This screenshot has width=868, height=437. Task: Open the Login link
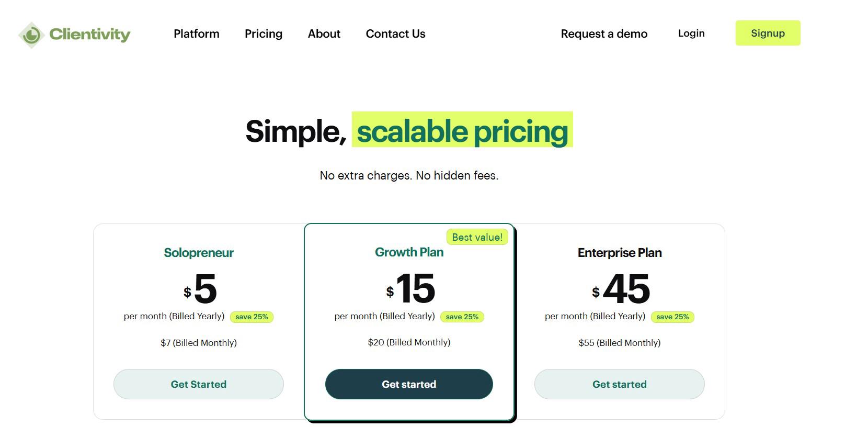click(x=691, y=33)
